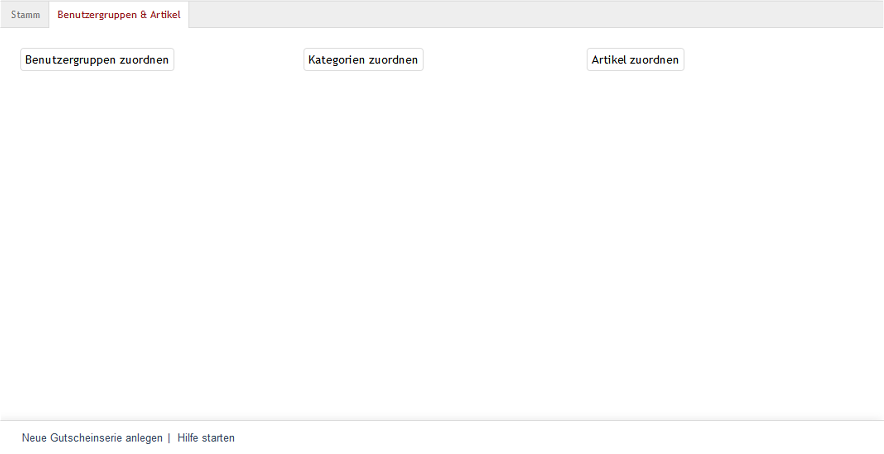Switch to the Stamm tab
The image size is (884, 454).
26,15
